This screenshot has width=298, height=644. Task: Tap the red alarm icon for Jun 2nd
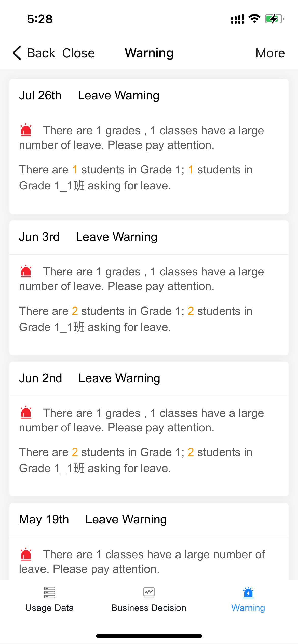pyautogui.click(x=26, y=413)
